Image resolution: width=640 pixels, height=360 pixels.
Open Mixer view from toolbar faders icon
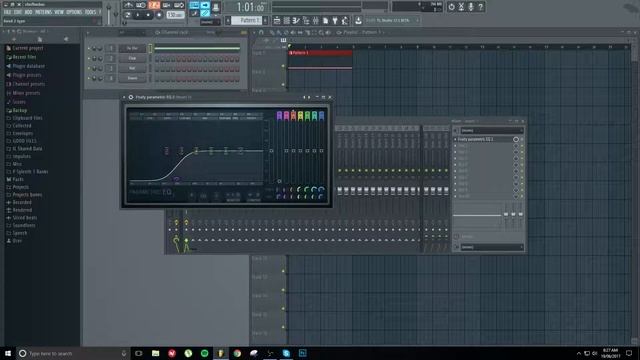(316, 20)
